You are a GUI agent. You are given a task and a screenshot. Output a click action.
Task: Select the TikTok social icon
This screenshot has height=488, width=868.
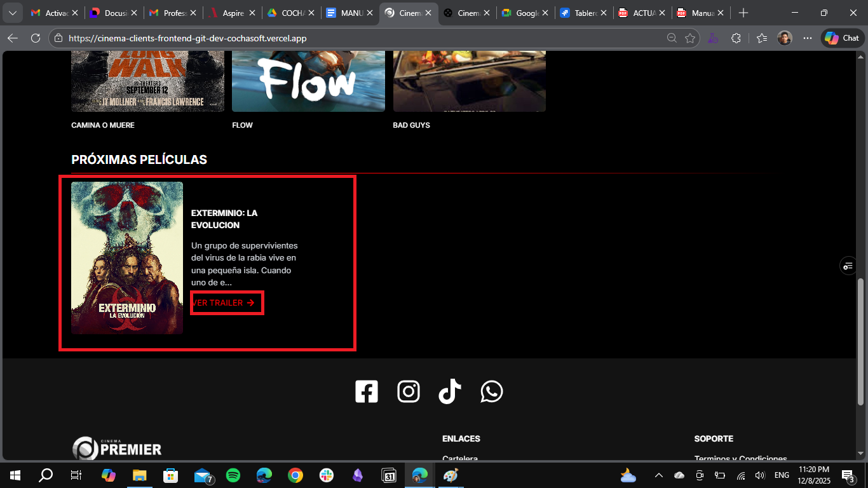(450, 391)
